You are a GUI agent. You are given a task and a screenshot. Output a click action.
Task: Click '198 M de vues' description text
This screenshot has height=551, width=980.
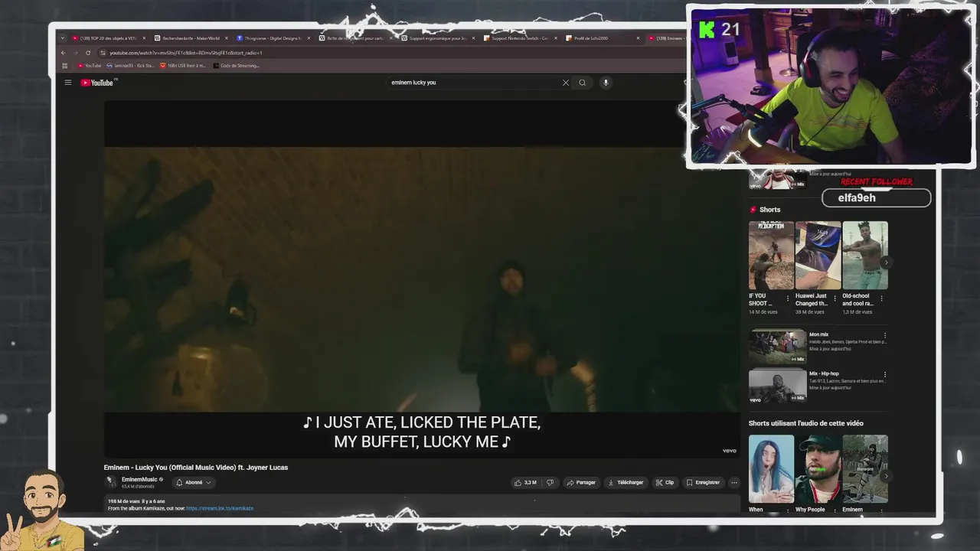pos(124,501)
